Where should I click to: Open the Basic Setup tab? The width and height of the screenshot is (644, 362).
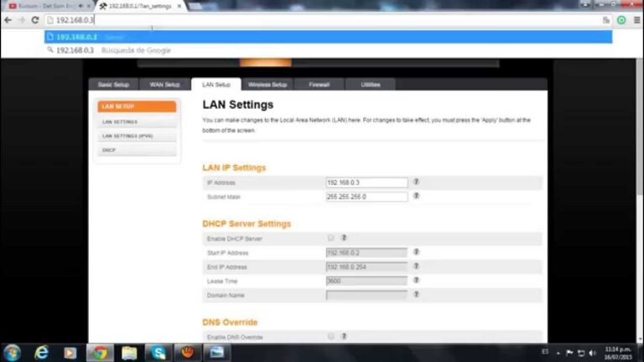point(113,85)
